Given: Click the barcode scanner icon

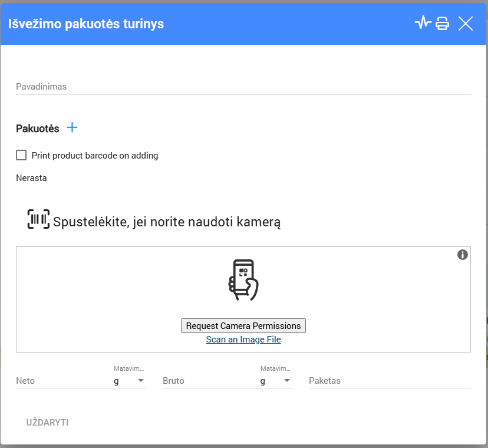Looking at the screenshot, I should pos(38,219).
